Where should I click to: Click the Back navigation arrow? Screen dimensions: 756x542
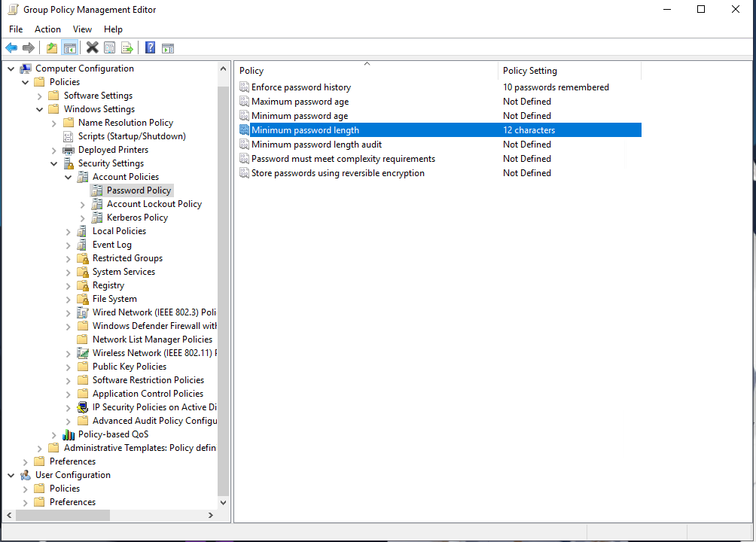pos(11,47)
